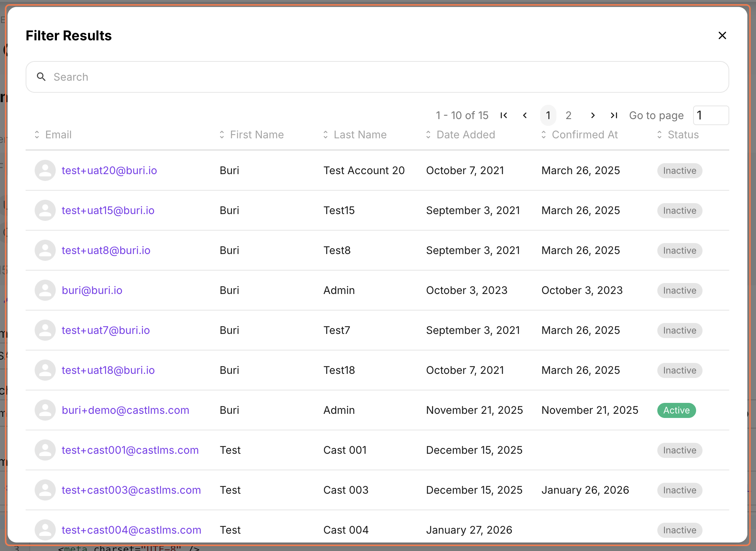This screenshot has width=756, height=551.
Task: Click Inactive badge for test+cast001 row
Action: coord(680,450)
